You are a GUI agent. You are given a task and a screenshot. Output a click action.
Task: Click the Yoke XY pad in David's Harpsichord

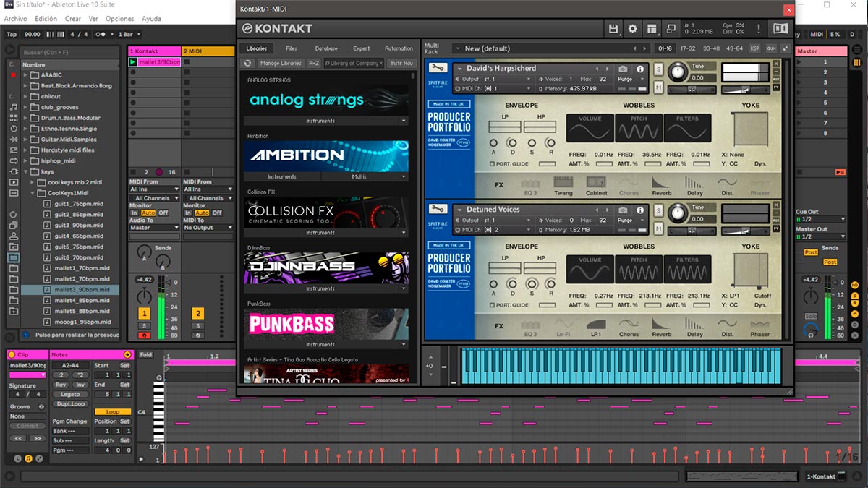[x=751, y=130]
